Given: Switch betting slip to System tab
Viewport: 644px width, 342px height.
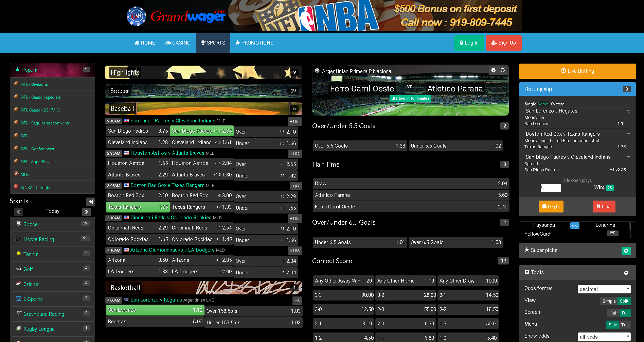Looking at the screenshot, I should click(x=557, y=104).
